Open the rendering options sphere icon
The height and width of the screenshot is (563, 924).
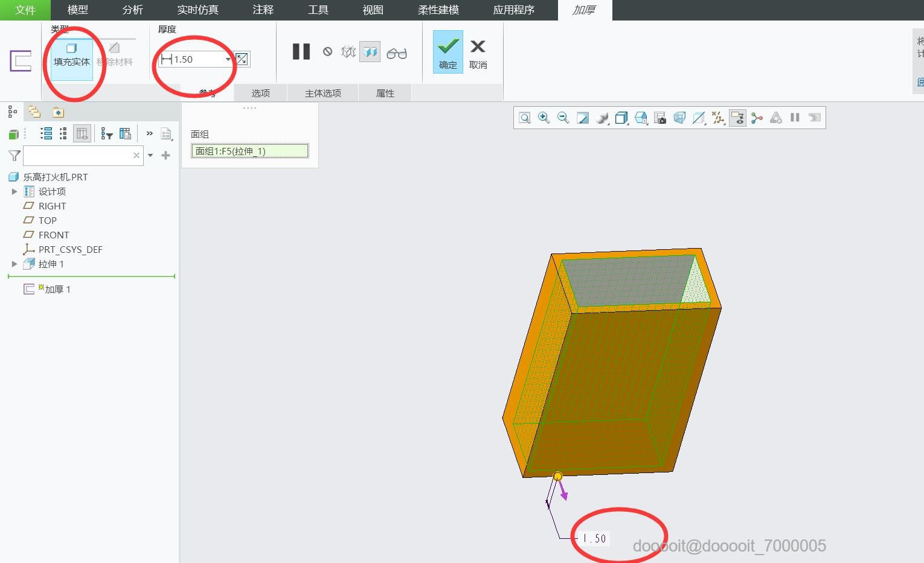click(602, 118)
